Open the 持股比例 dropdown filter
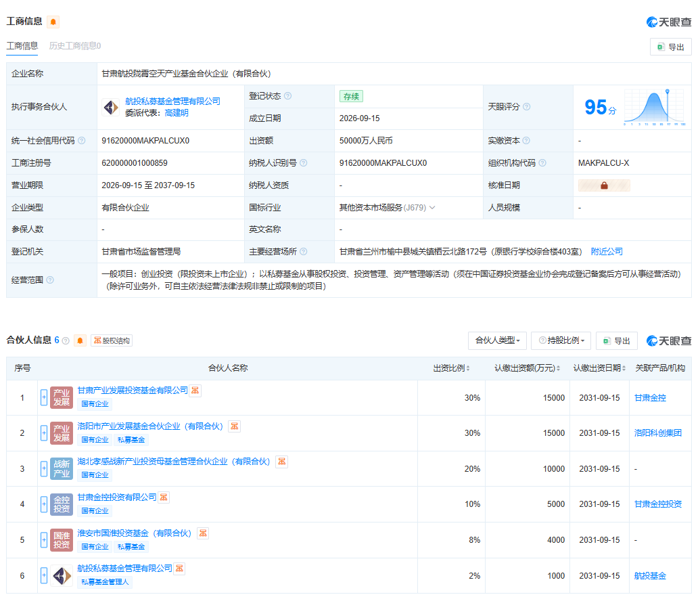The width and height of the screenshot is (700, 599). tap(561, 341)
